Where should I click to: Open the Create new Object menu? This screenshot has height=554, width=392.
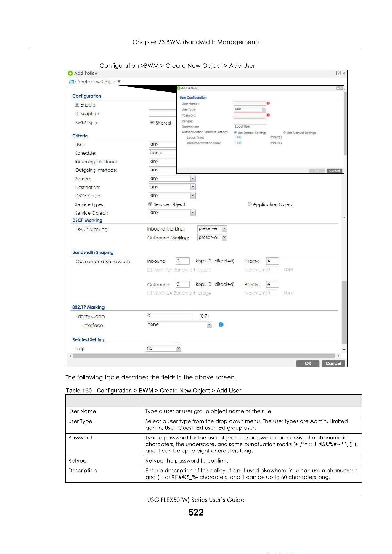pyautogui.click(x=98, y=82)
